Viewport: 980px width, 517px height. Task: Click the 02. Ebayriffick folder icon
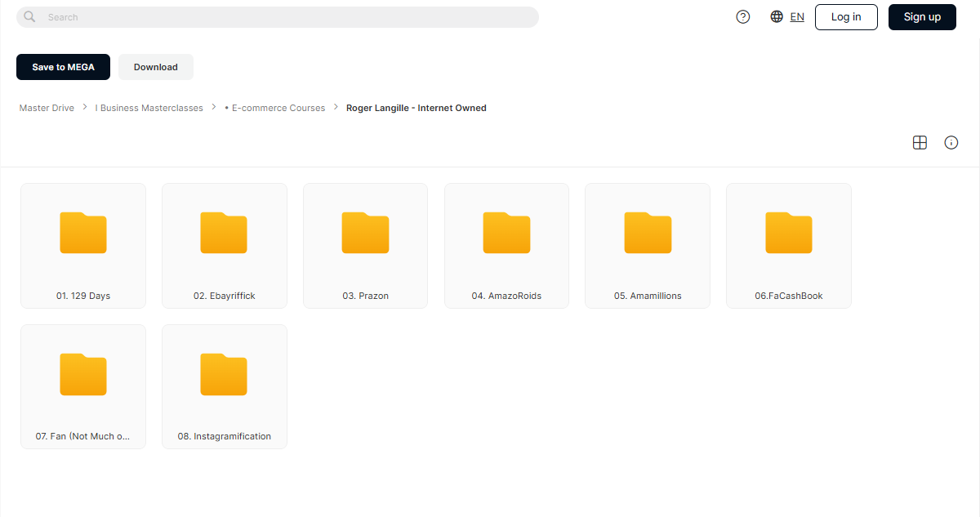pyautogui.click(x=224, y=233)
